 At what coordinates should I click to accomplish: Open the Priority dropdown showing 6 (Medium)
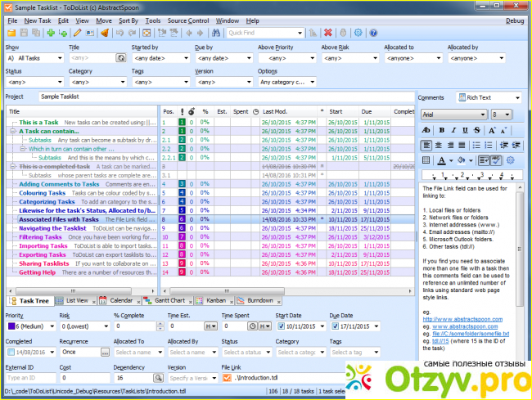29,326
